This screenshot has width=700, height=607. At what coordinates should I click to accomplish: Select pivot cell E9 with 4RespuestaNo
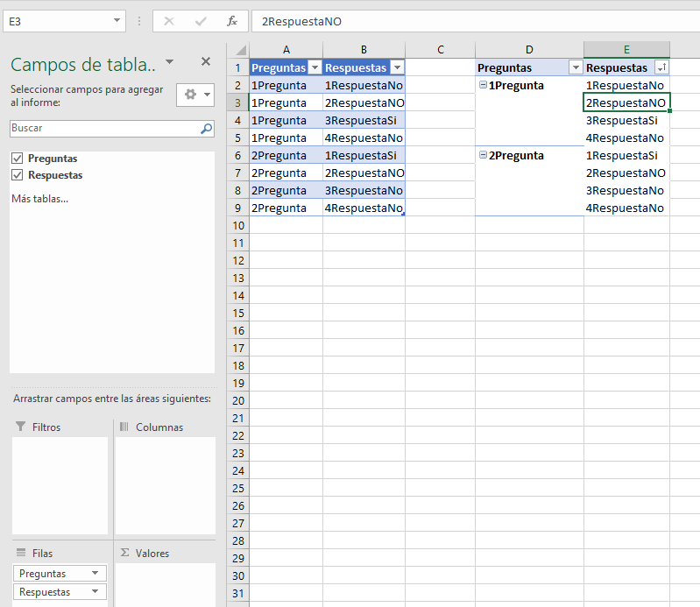pyautogui.click(x=626, y=208)
